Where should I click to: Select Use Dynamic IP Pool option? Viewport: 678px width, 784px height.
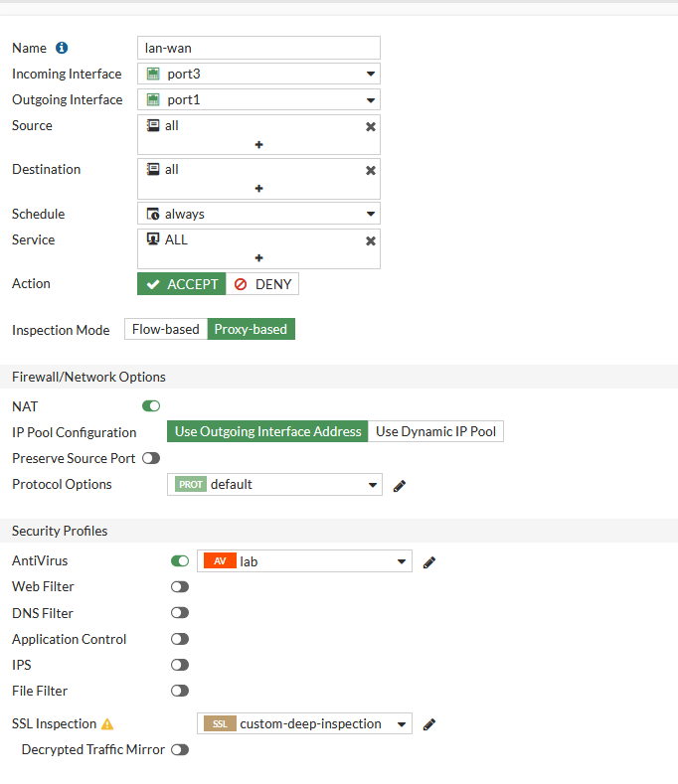coord(435,431)
